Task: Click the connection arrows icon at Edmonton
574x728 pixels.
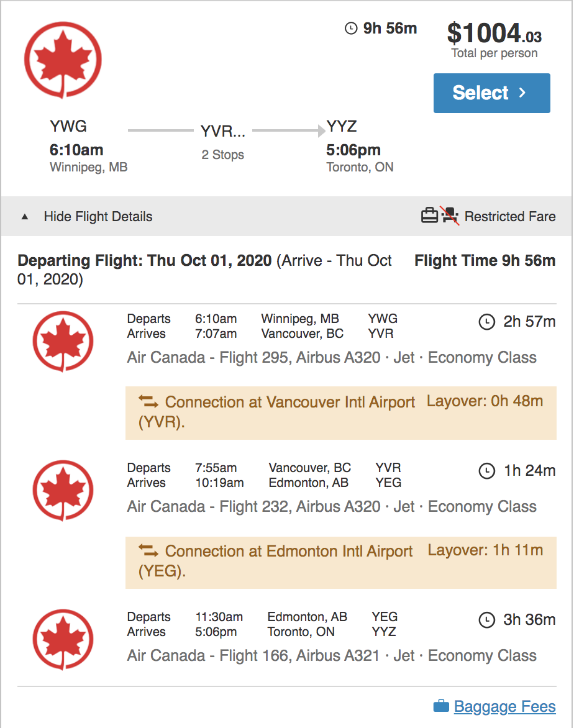Action: click(x=148, y=550)
